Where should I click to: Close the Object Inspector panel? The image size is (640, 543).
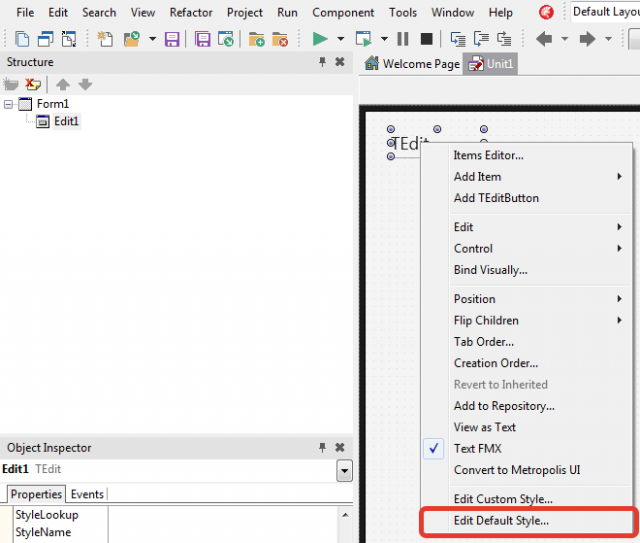[340, 448]
